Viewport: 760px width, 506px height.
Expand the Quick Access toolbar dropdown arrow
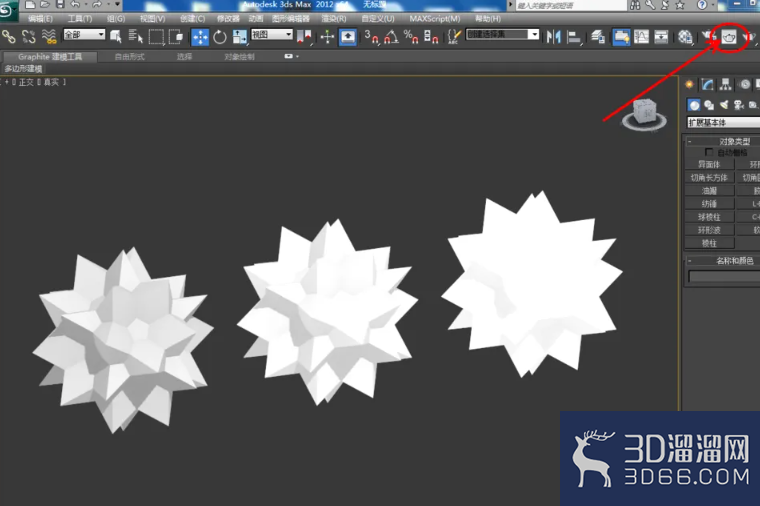[117, 5]
